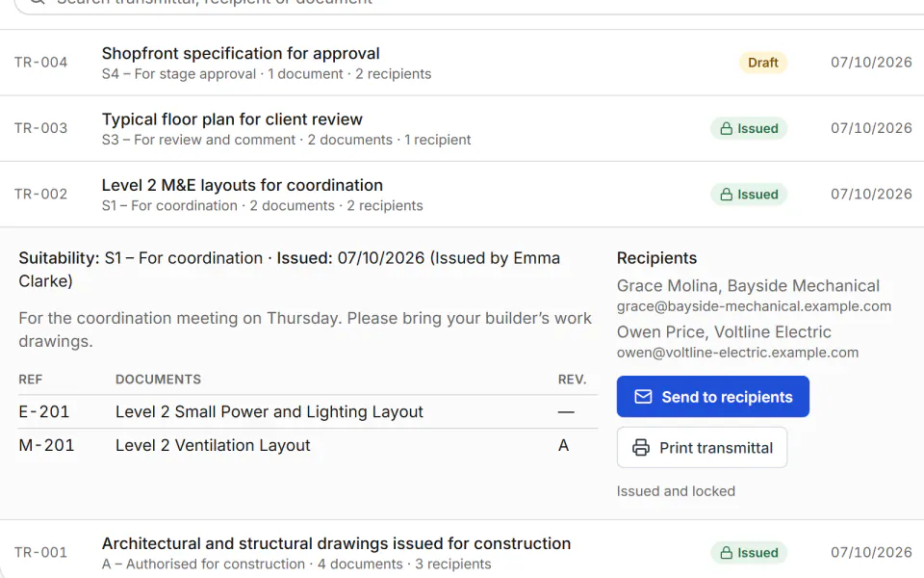Click revision A of the M-201 row

point(563,445)
